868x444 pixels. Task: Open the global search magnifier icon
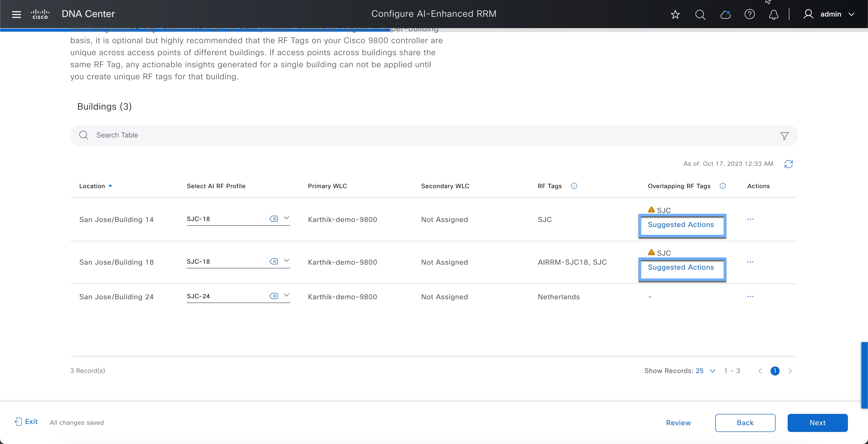point(700,14)
